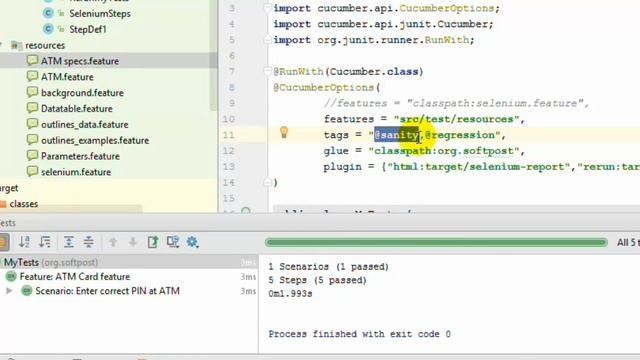Export test results icon
The image size is (640, 360).
point(153,242)
